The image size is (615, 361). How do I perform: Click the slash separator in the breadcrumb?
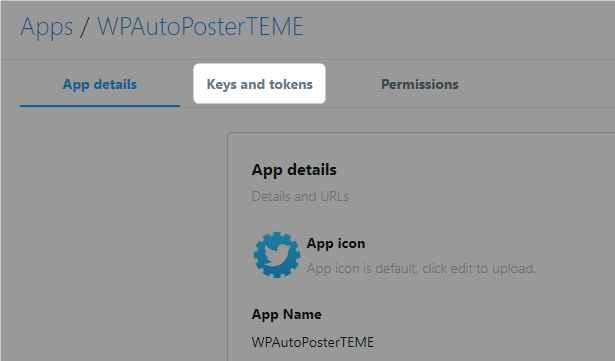[x=84, y=27]
